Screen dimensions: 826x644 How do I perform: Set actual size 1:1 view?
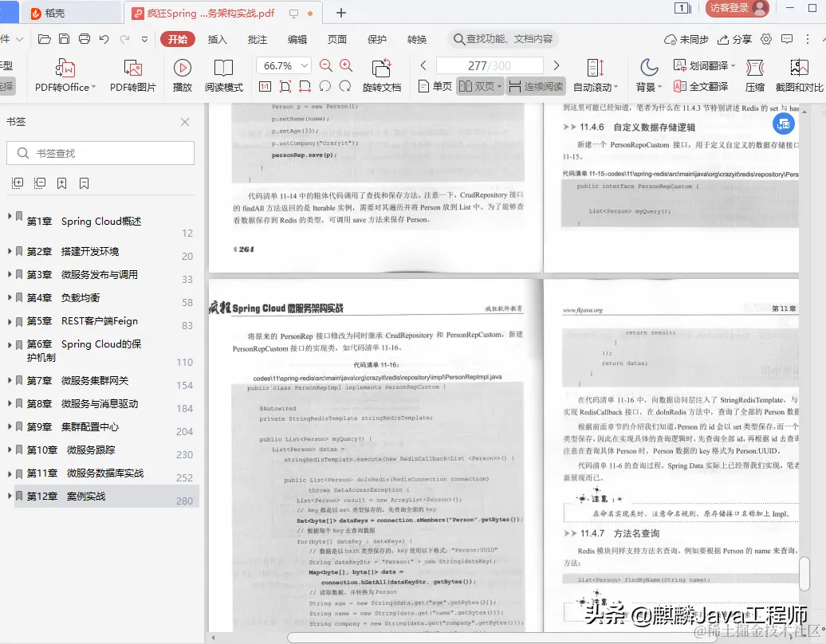click(x=265, y=86)
